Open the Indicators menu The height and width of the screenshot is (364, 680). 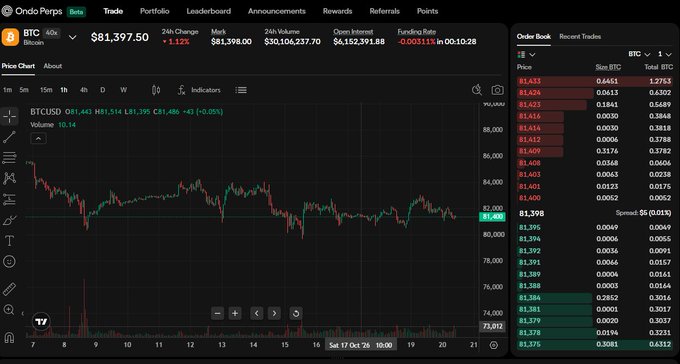tap(199, 90)
